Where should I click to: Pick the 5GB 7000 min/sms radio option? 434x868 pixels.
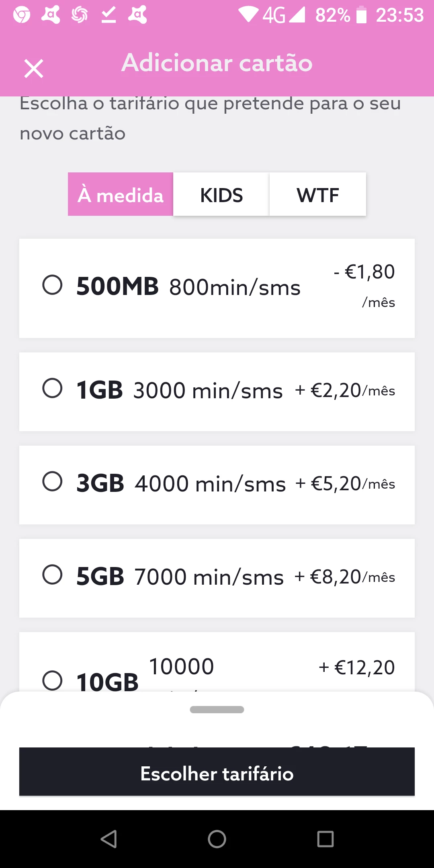point(52,575)
